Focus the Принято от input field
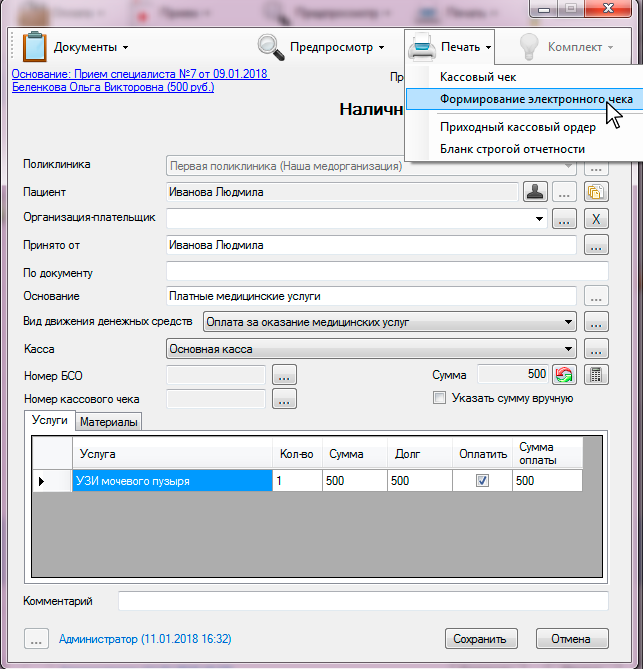This screenshot has width=643, height=669. coord(371,245)
